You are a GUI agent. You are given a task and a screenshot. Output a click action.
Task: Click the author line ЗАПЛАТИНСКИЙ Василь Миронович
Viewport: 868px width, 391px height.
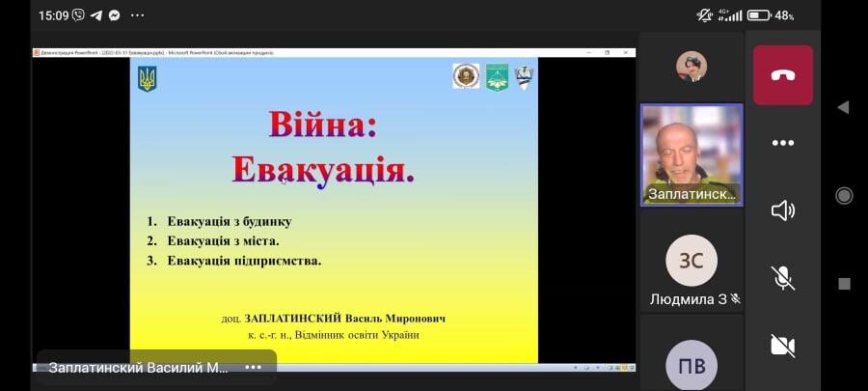tap(345, 319)
